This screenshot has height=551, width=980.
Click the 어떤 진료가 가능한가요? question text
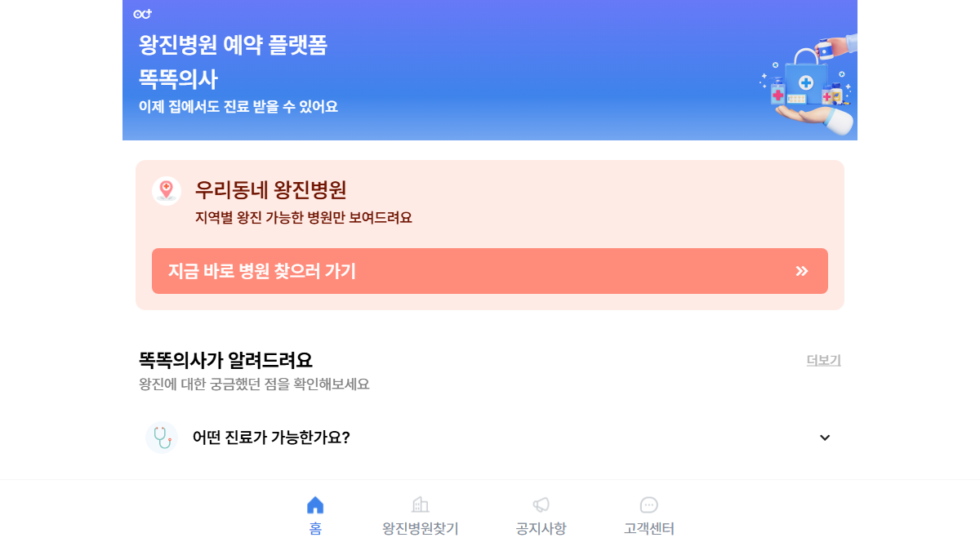coord(271,438)
